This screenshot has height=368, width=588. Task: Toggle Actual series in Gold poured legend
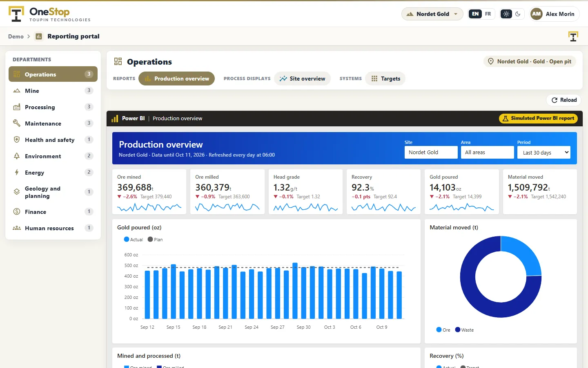click(x=134, y=240)
